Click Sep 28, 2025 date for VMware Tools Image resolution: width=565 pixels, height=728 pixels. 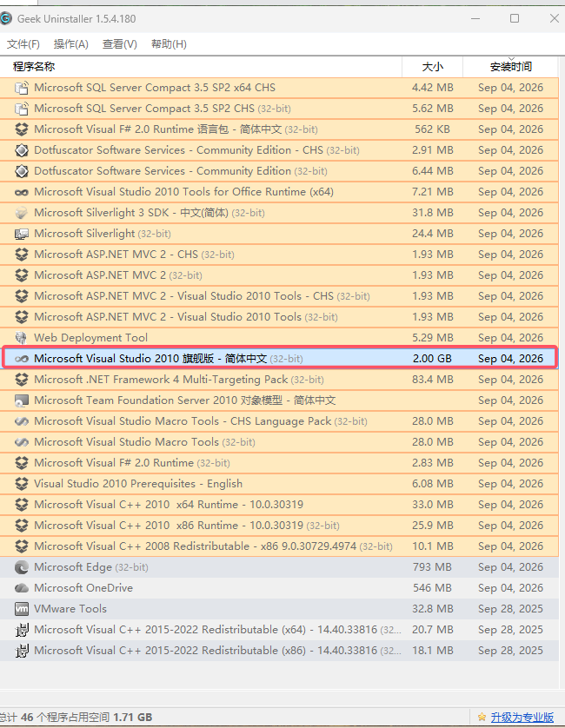(x=510, y=609)
